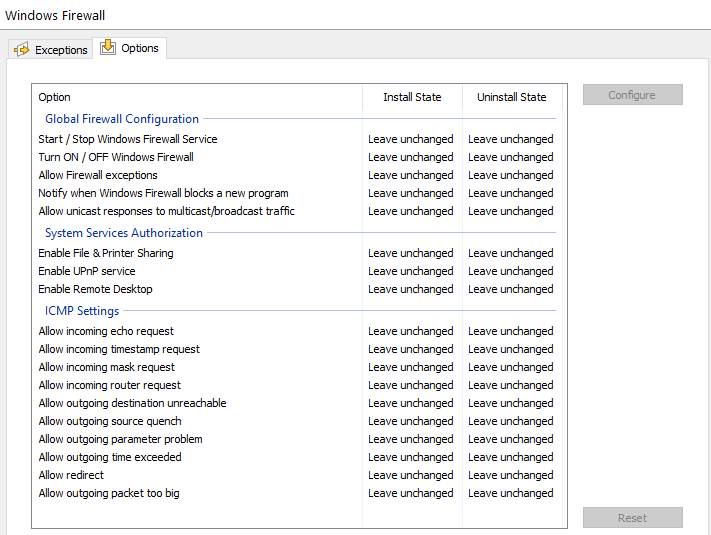The image size is (711, 535).
Task: Click Install State for outgoing time exceeded
Action: click(x=411, y=457)
